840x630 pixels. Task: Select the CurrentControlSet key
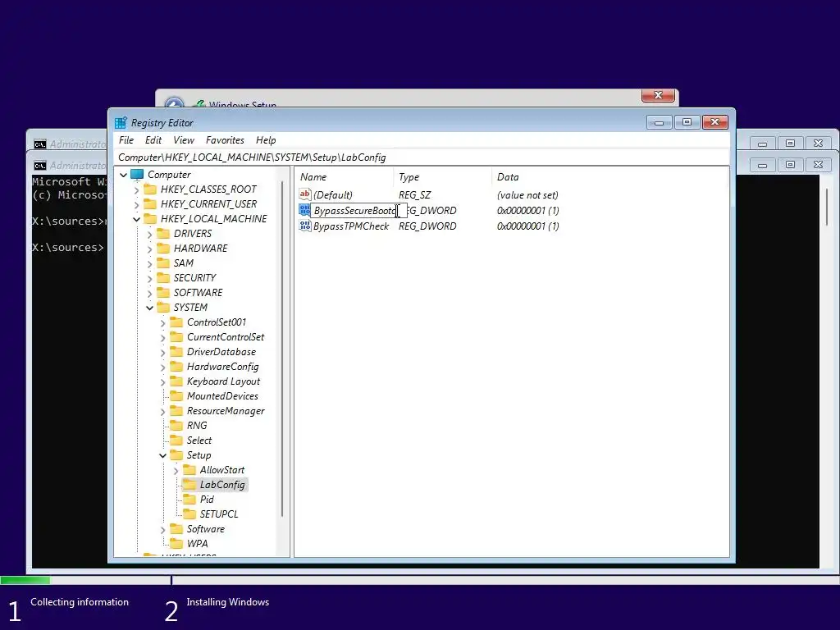[226, 337]
